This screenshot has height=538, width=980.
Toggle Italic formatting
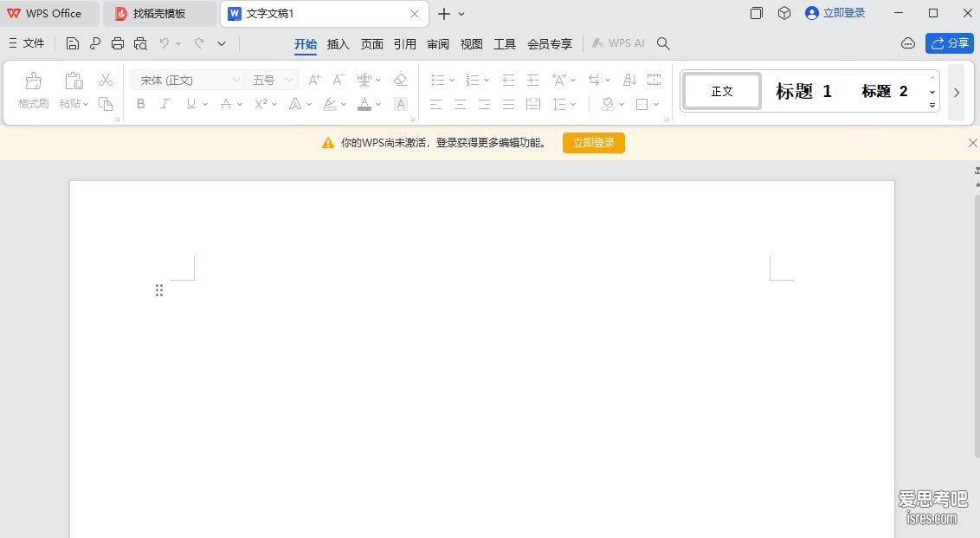[x=165, y=104]
